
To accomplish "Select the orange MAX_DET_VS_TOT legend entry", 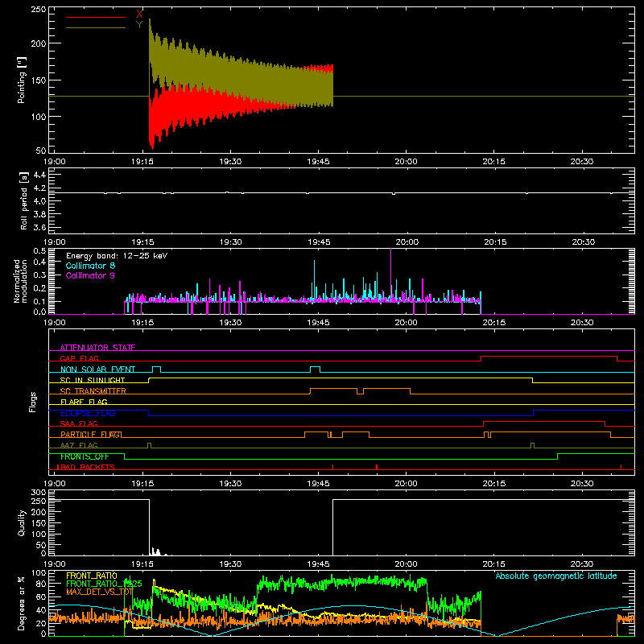I will 99,592.
